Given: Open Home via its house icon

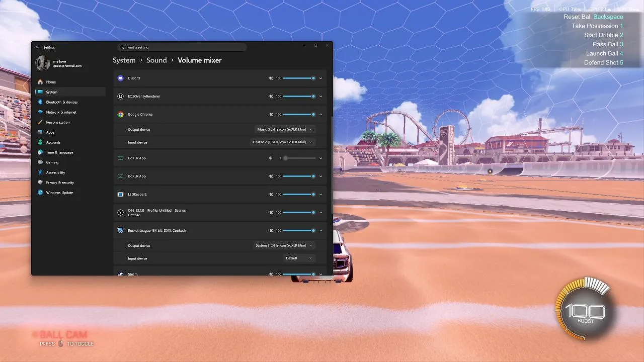Looking at the screenshot, I should pos(40,82).
